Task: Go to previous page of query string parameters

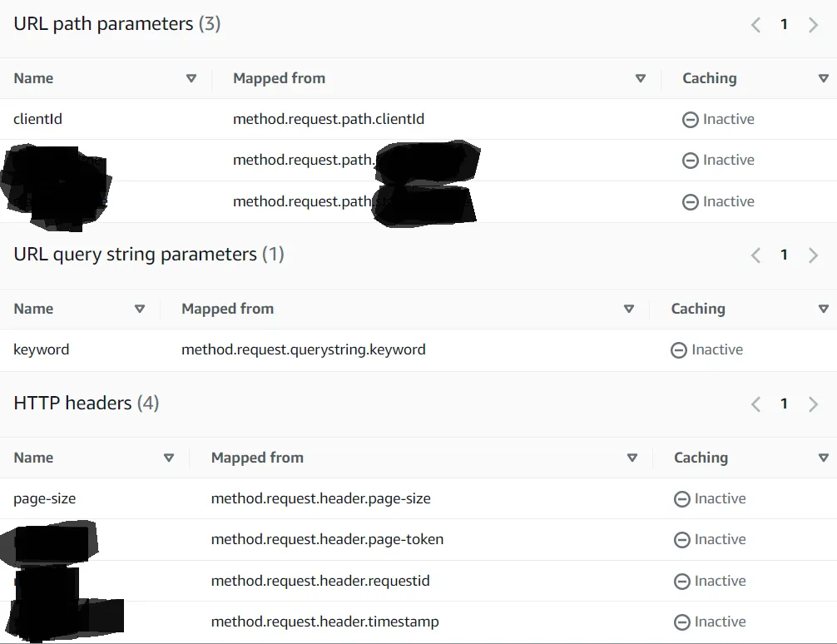Action: 755,255
